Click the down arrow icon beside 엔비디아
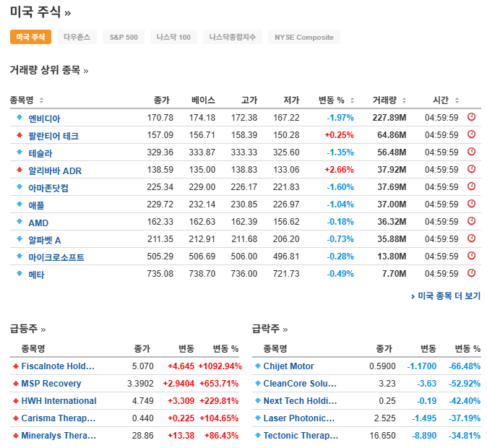 pyautogui.click(x=20, y=118)
